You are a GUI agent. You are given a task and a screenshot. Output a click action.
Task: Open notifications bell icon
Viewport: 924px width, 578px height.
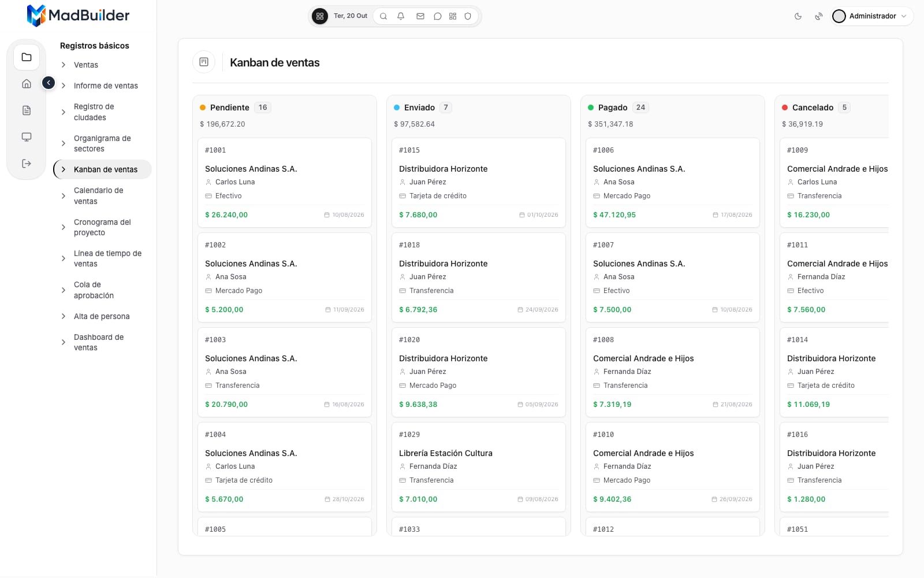[x=401, y=16]
